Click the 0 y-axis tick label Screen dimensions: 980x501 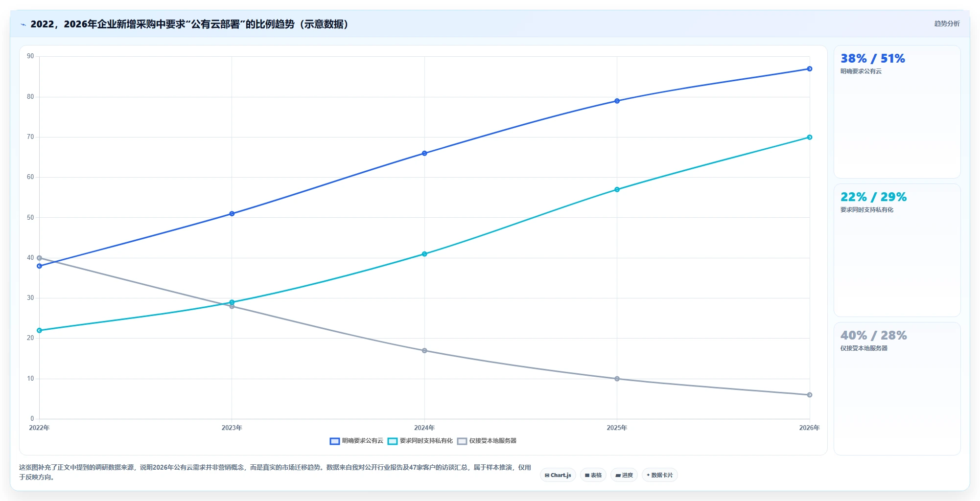(32, 419)
